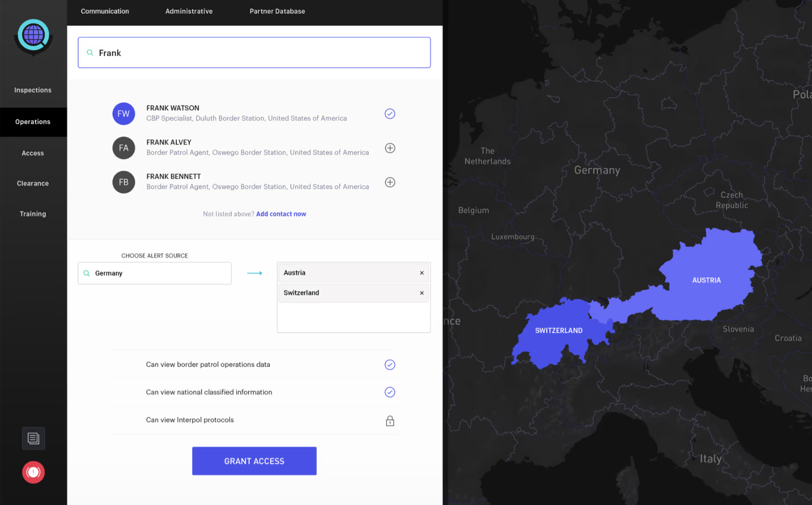Switch to Partner Database tab
The height and width of the screenshot is (505, 812).
tap(277, 11)
